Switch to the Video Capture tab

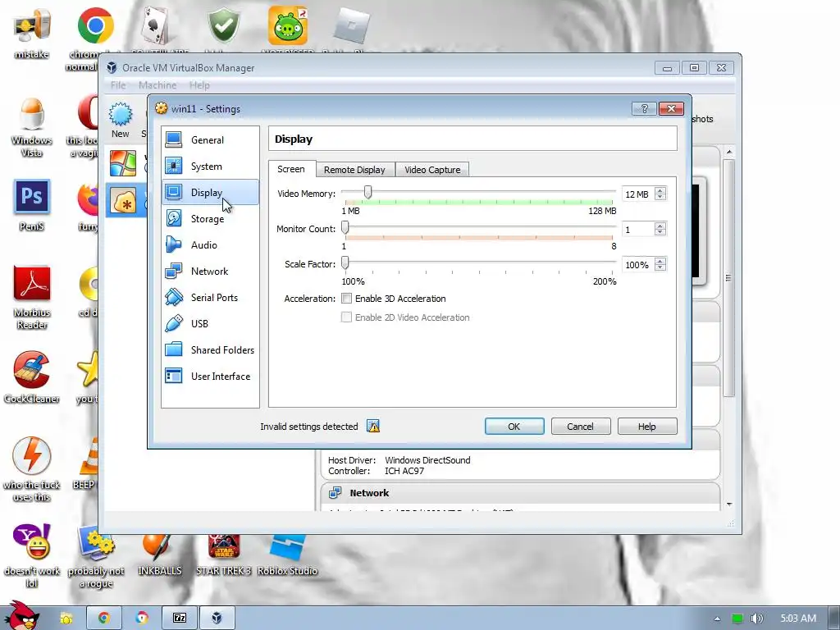432,169
